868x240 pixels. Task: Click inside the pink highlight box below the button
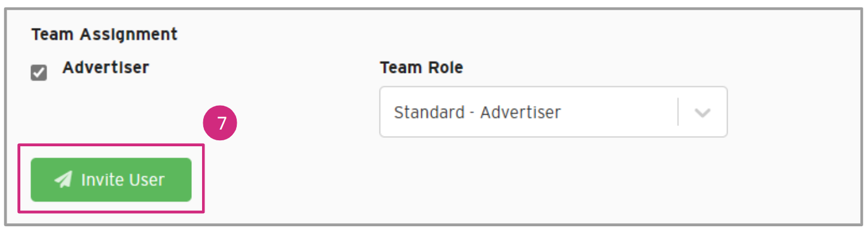tap(111, 207)
